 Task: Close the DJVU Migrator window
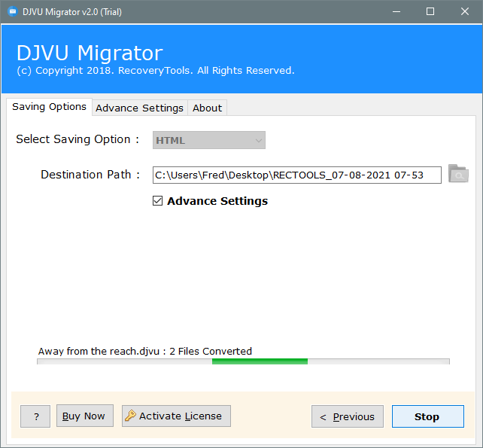point(465,12)
